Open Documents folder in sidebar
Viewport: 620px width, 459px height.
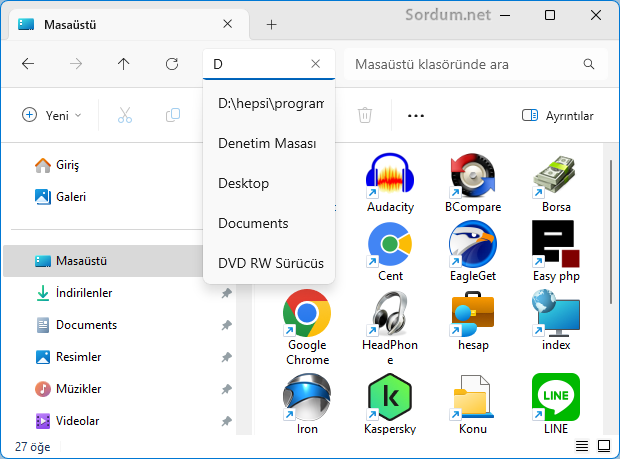pyautogui.click(x=77, y=325)
